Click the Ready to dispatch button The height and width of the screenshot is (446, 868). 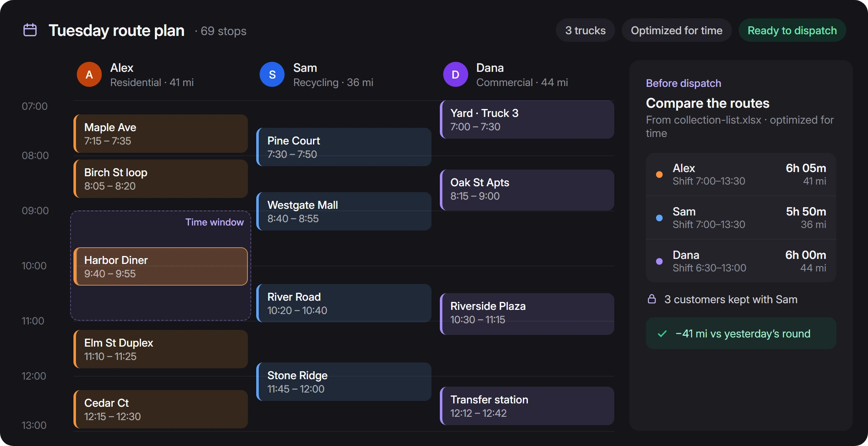[792, 30]
